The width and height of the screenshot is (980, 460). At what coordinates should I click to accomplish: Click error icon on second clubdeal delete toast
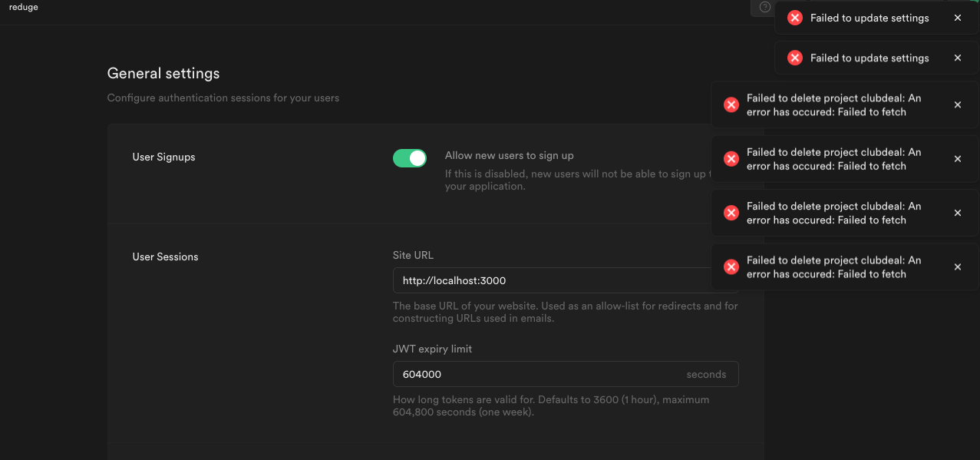point(731,159)
